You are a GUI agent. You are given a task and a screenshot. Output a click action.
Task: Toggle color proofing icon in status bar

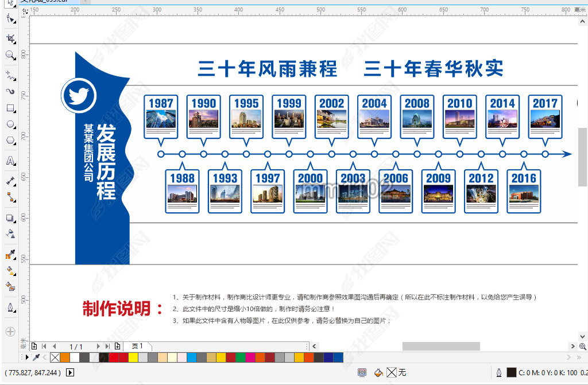point(362,372)
